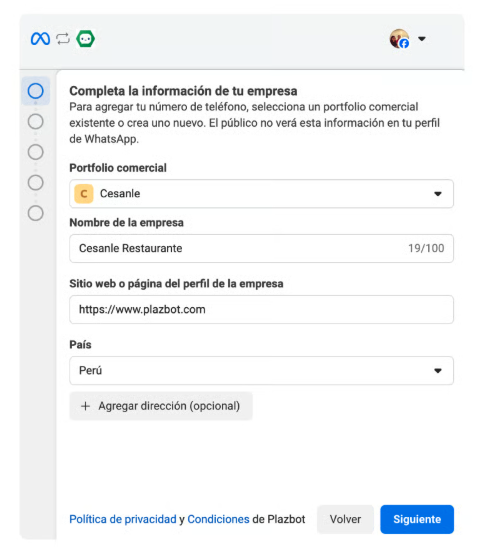
Task: Select the fourth step circle in sidebar
Action: click(x=36, y=183)
